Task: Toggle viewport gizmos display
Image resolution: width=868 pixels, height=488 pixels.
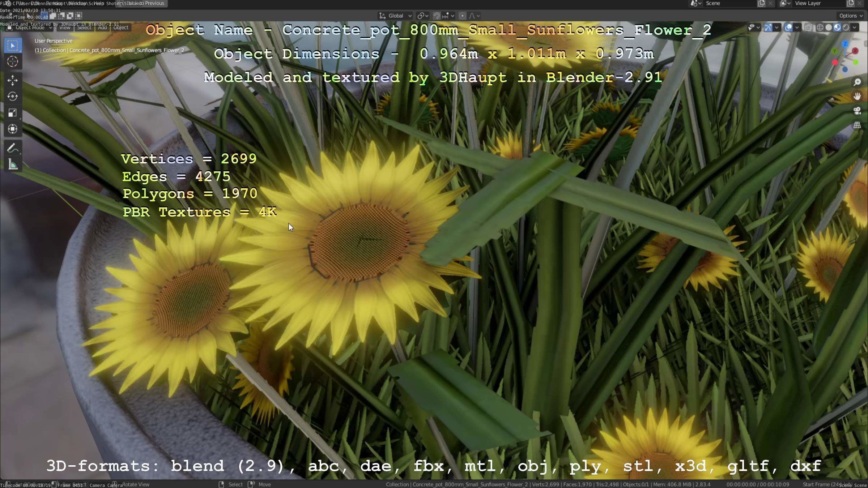Action: coord(768,27)
